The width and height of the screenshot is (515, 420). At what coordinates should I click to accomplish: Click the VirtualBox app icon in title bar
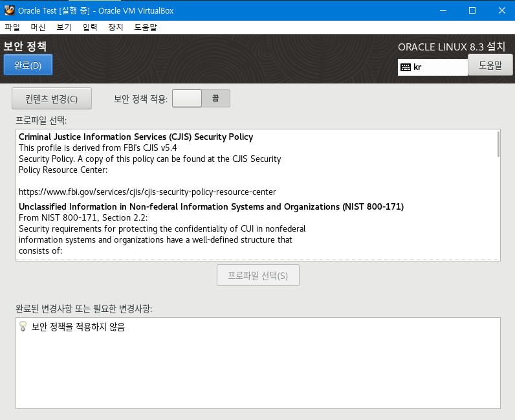click(10, 10)
